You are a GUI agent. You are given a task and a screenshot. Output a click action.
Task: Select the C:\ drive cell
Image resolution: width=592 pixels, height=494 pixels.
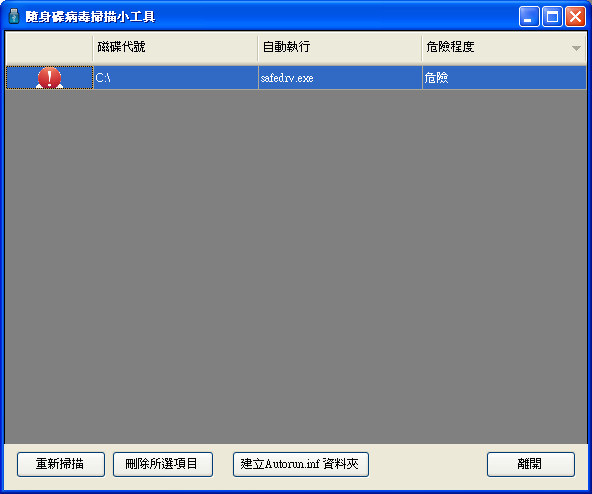pos(176,78)
